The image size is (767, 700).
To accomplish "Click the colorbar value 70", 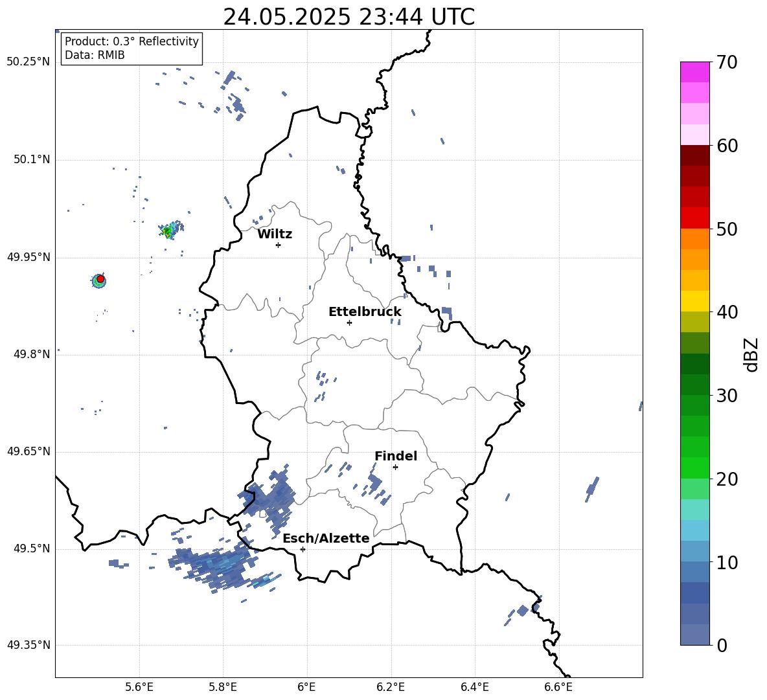I will tap(727, 62).
